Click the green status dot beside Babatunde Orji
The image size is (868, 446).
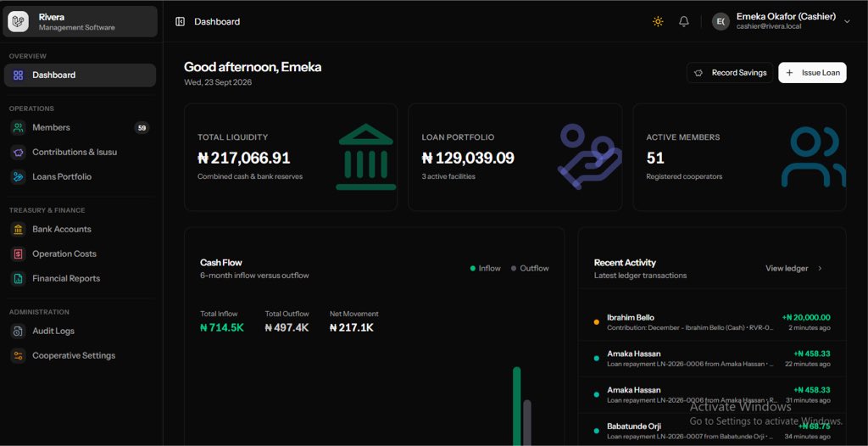[596, 431]
